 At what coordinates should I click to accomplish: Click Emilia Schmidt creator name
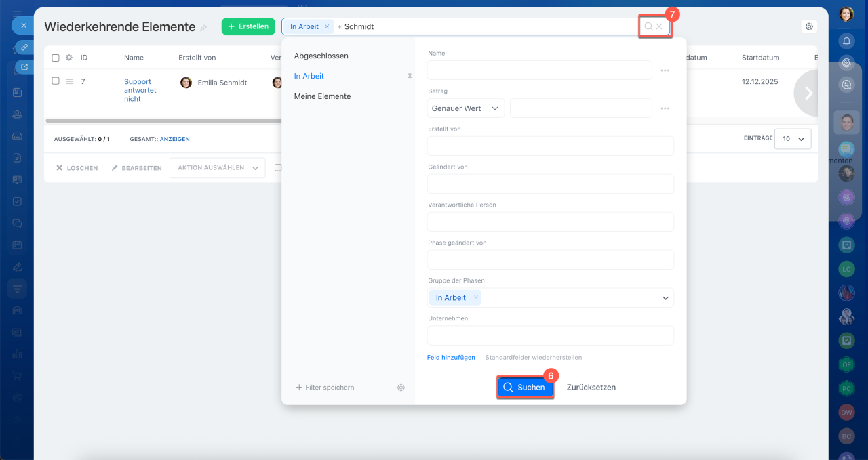click(222, 83)
